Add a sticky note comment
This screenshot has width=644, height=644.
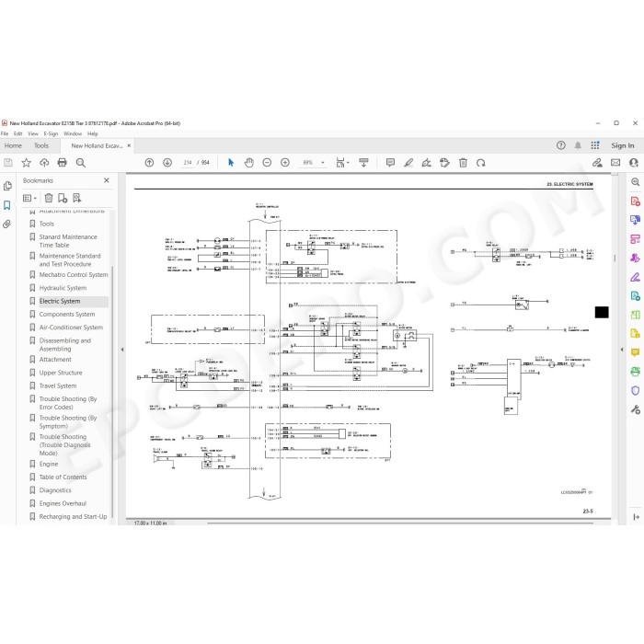[x=390, y=163]
